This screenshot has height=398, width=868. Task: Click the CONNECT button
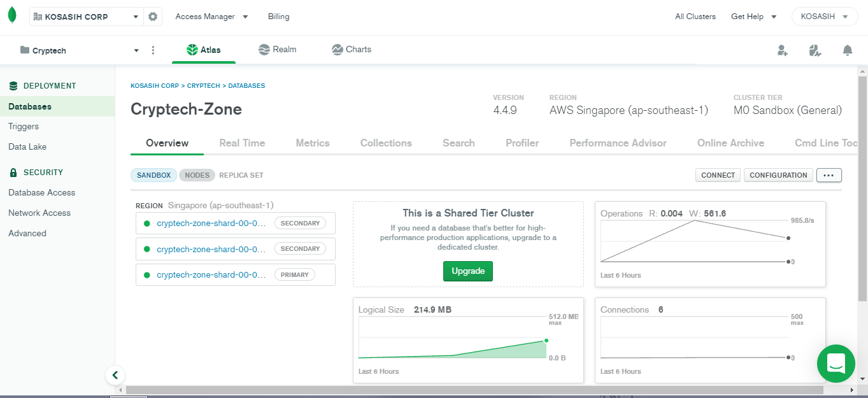tap(718, 175)
